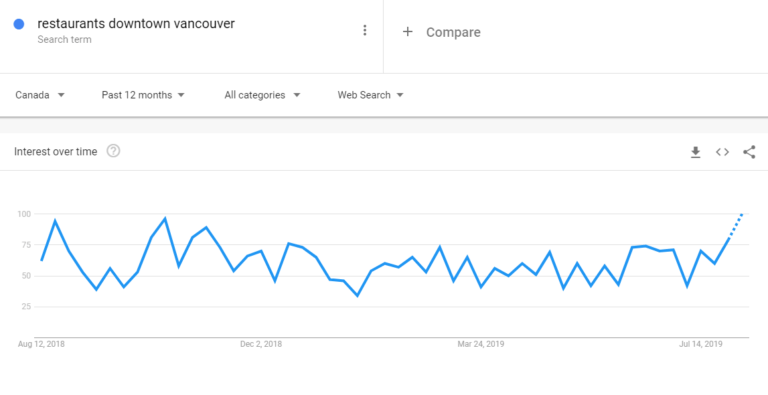This screenshot has width=768, height=395.
Task: Open the embed code icon
Action: pos(722,152)
